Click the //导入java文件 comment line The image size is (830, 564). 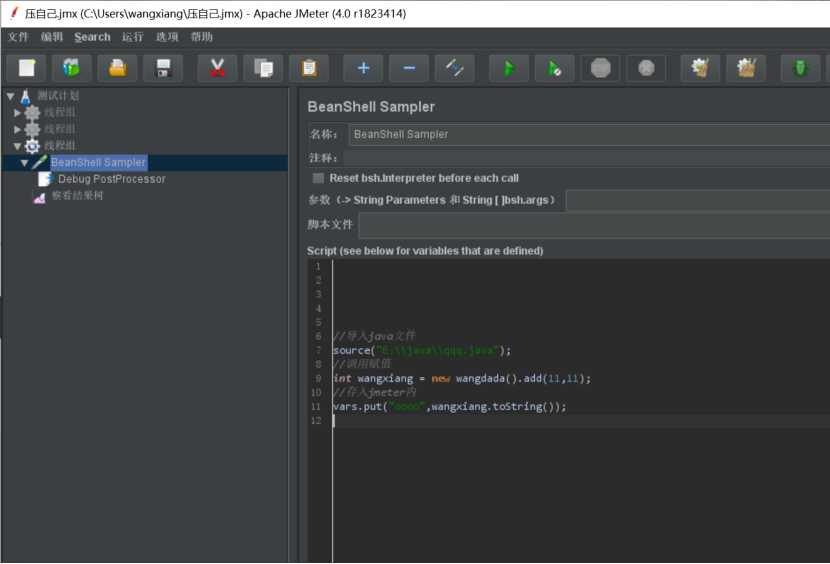pyautogui.click(x=374, y=336)
